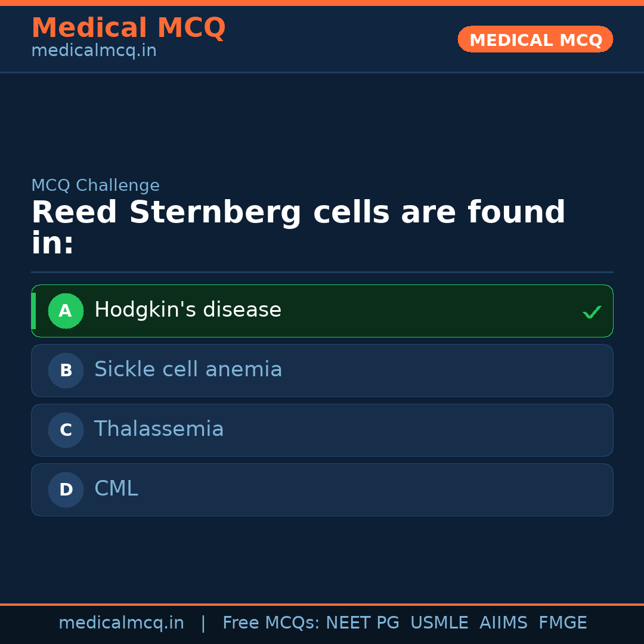The width and height of the screenshot is (644, 644).
Task: Select USMLE in the footer
Action: pos(439,623)
